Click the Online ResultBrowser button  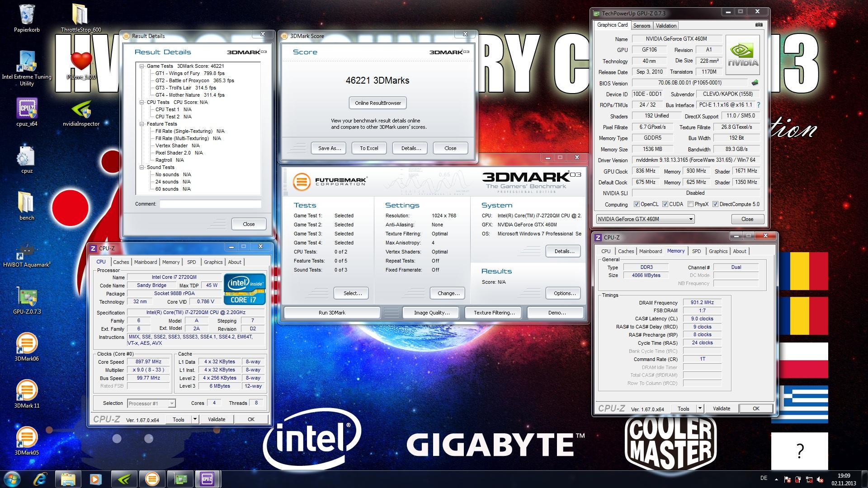(x=378, y=103)
